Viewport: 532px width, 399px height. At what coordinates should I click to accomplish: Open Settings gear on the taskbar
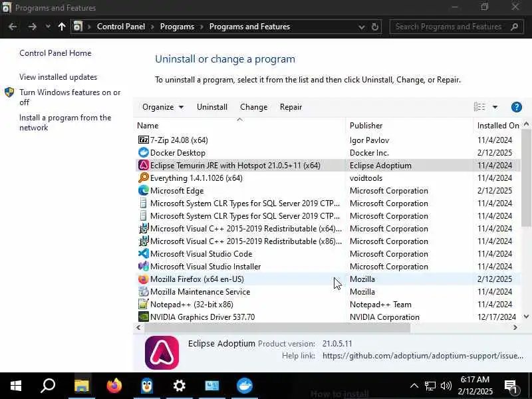click(x=179, y=386)
